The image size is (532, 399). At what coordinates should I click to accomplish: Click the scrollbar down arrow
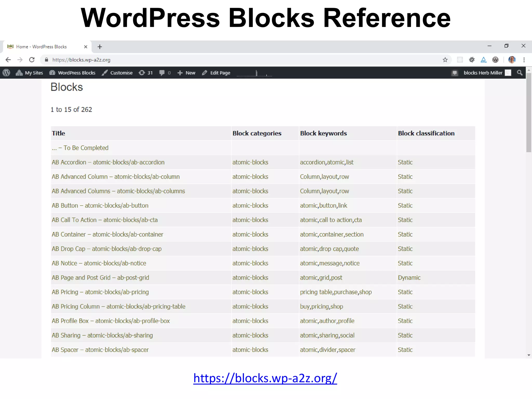coord(529,355)
